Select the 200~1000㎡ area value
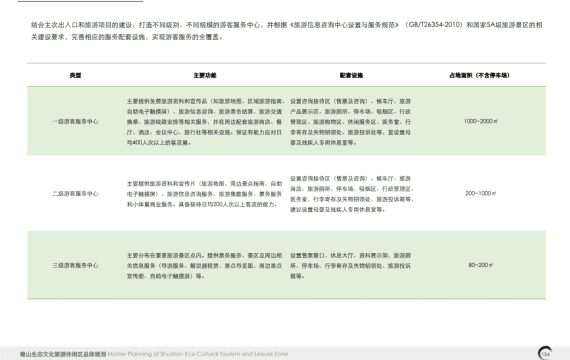This screenshot has height=360, width=570. tap(481, 193)
